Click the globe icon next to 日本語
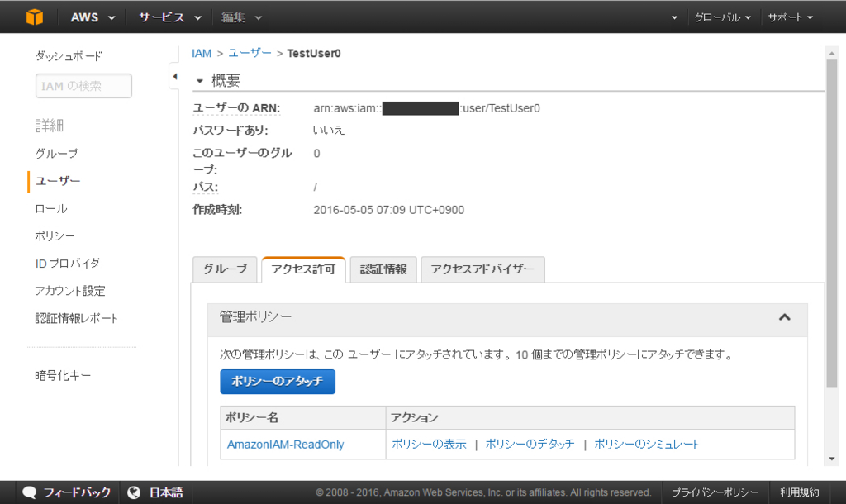 tap(134, 491)
